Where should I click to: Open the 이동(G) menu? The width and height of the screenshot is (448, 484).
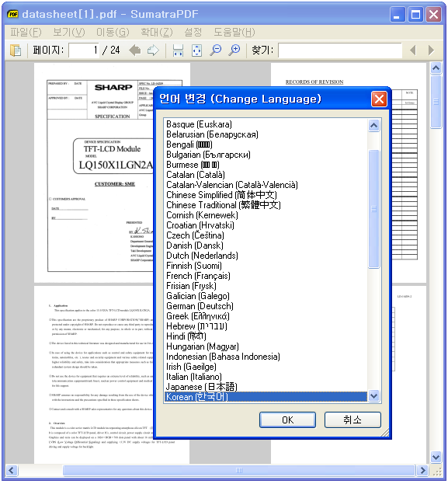click(x=113, y=32)
